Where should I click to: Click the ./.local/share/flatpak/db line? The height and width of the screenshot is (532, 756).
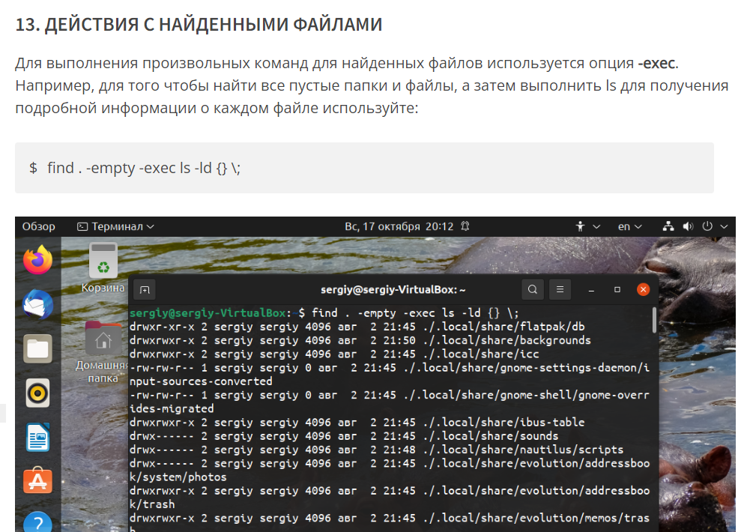(357, 327)
